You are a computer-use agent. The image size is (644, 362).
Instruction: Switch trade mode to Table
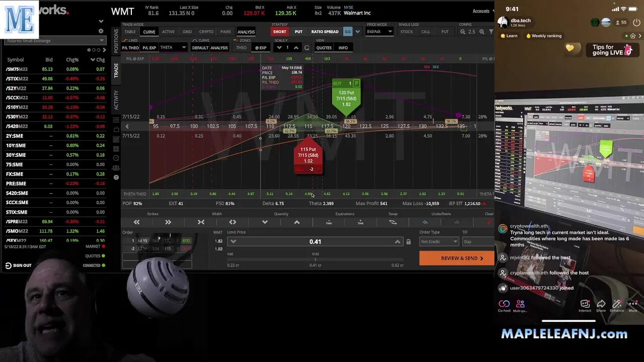[130, 32]
